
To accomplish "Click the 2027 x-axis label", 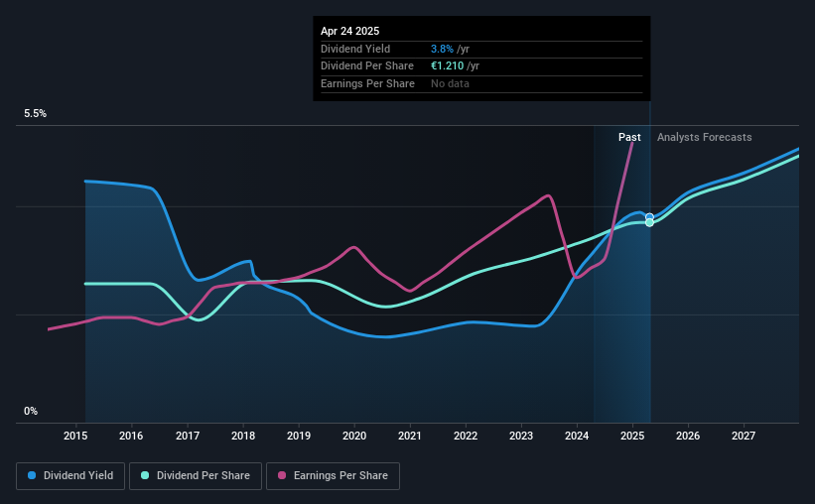I will click(x=744, y=436).
